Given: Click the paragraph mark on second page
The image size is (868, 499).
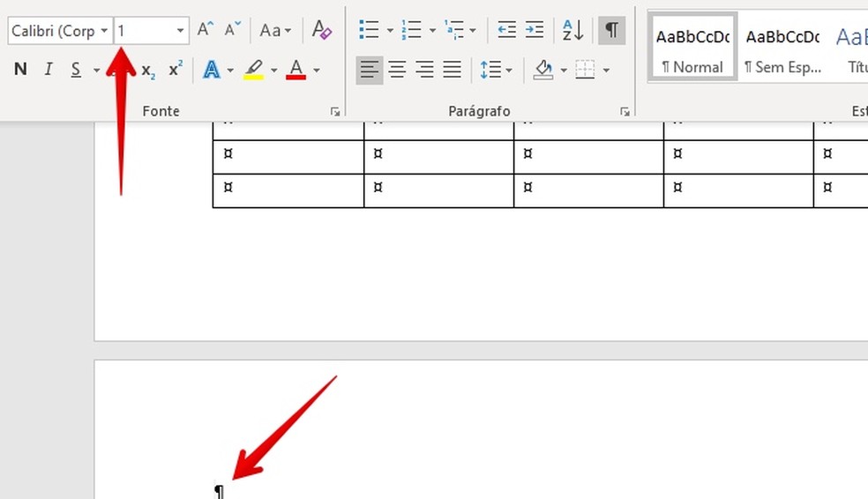Looking at the screenshot, I should [220, 491].
